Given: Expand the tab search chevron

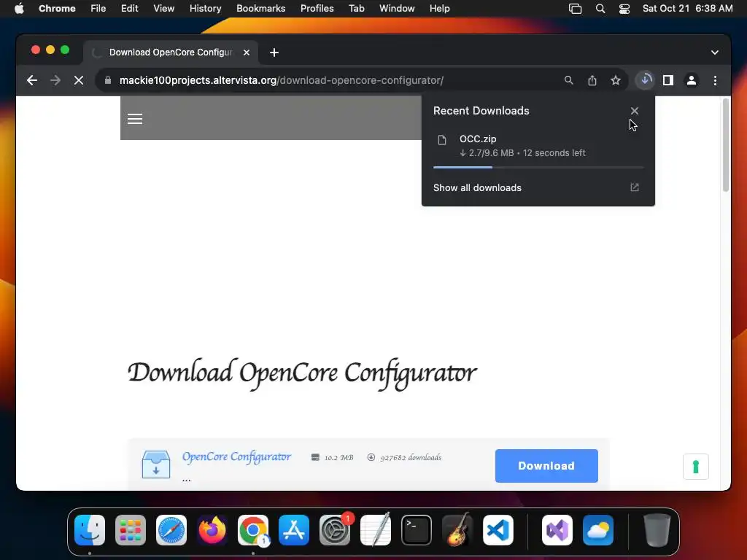Looking at the screenshot, I should pos(715,52).
